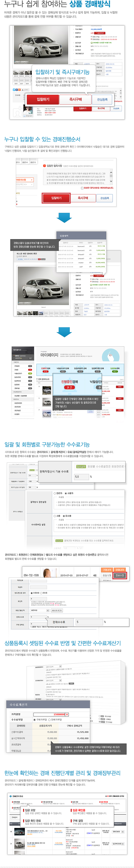
Task: Click the red warning icon beside 입찰전 필독사항
Action: tap(44, 165)
